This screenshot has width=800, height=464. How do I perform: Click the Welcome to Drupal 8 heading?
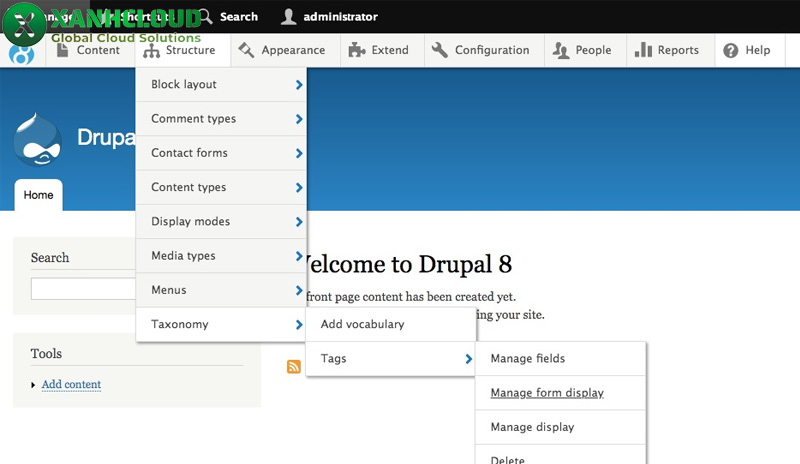(x=408, y=264)
